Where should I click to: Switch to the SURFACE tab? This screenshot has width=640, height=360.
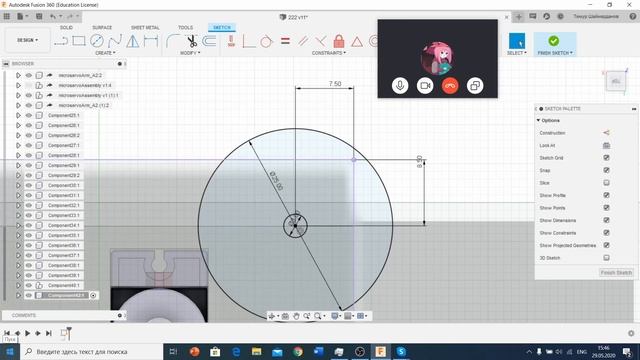(x=102, y=27)
